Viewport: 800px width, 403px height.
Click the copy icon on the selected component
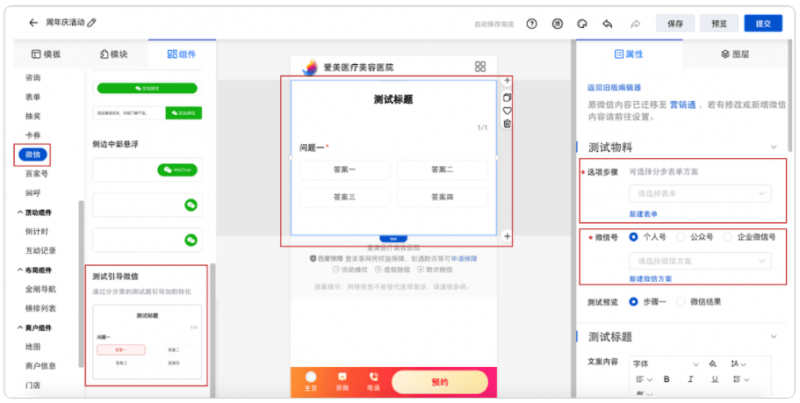coord(507,97)
